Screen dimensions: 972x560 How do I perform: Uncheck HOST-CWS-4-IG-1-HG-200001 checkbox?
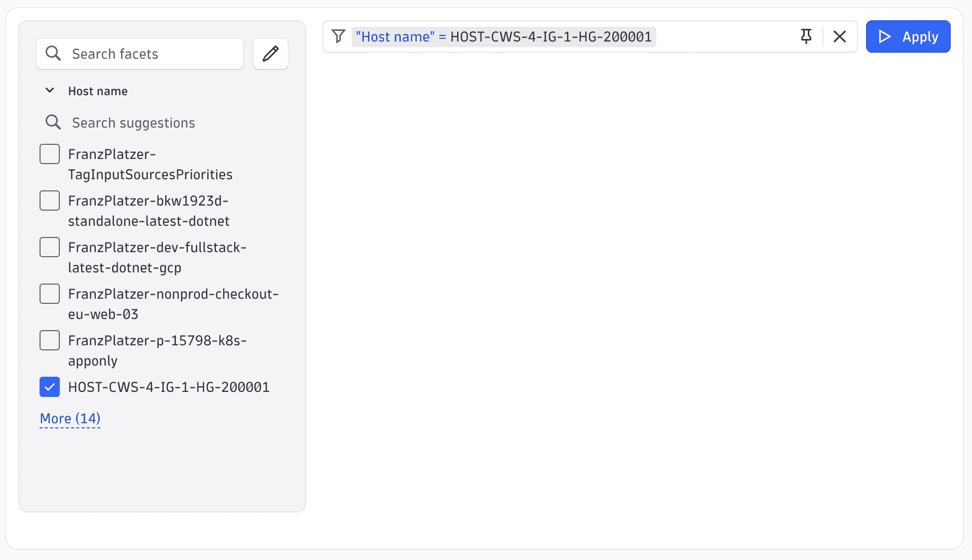click(x=50, y=387)
